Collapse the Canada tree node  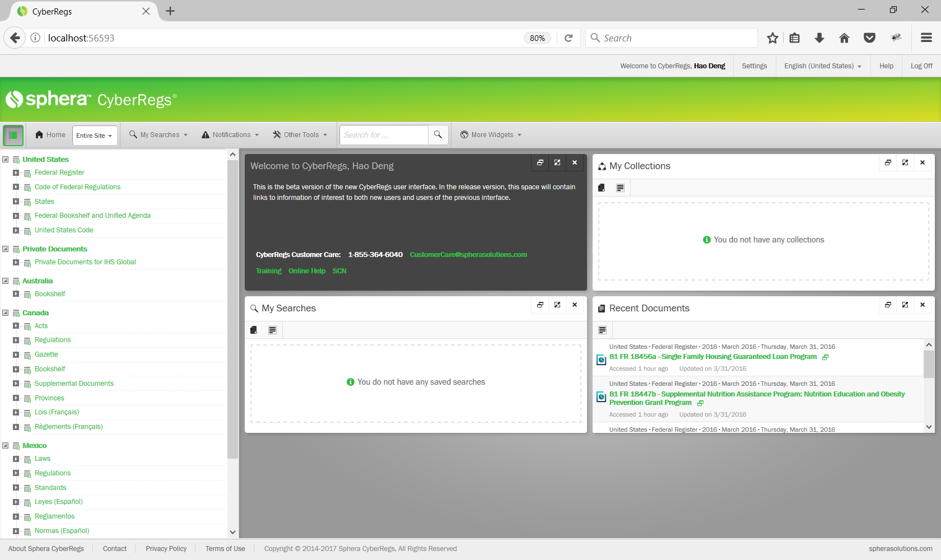pos(6,313)
